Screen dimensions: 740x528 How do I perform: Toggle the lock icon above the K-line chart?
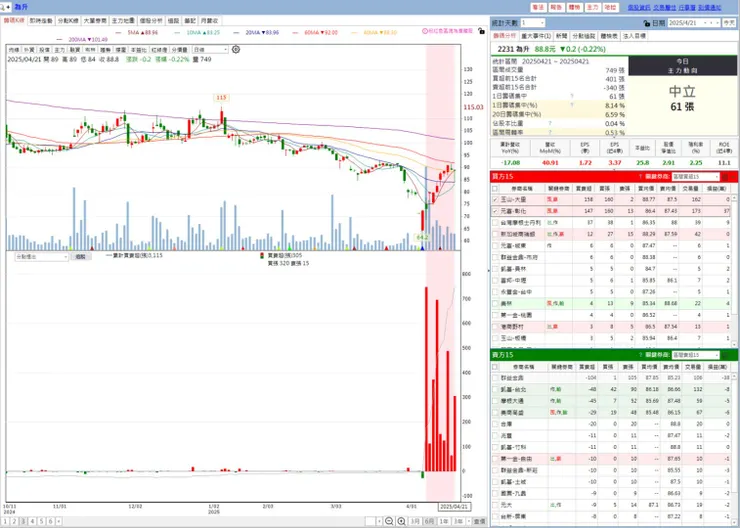[481, 31]
